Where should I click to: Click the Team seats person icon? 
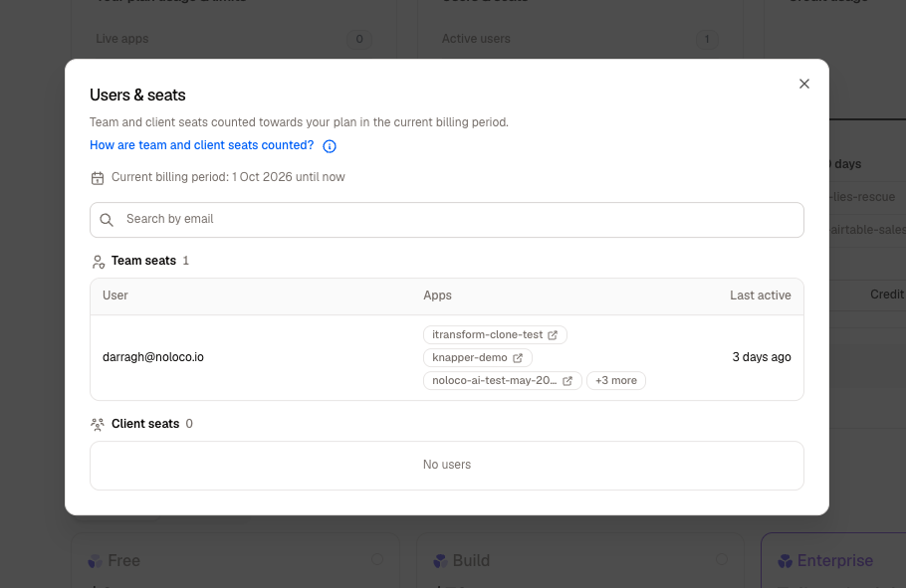click(99, 262)
